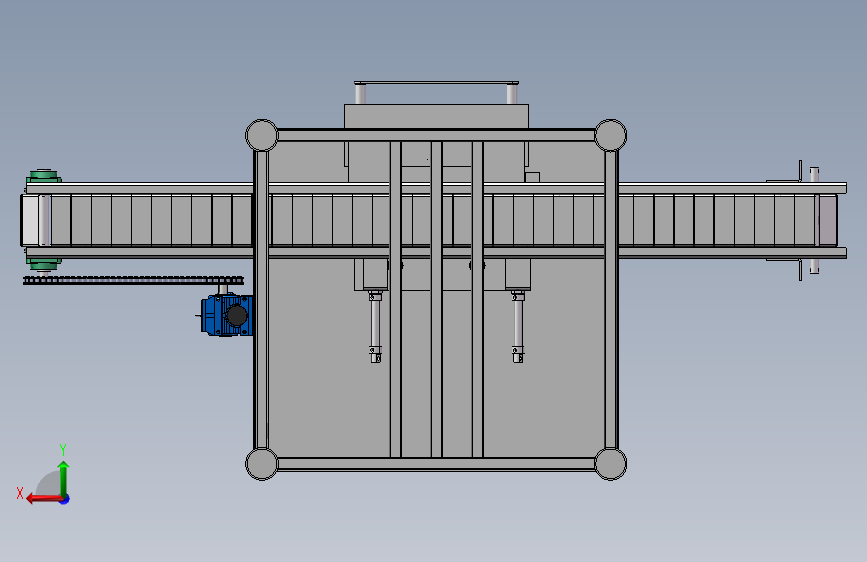Select the blue gear motor
The height and width of the screenshot is (562, 867).
pyautogui.click(x=227, y=315)
